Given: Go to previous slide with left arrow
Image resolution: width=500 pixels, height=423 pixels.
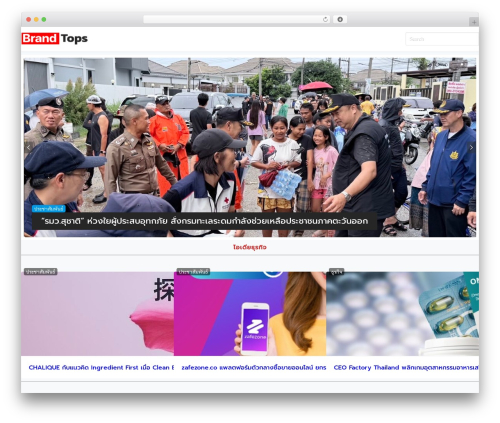Looking at the screenshot, I should click(29, 147).
